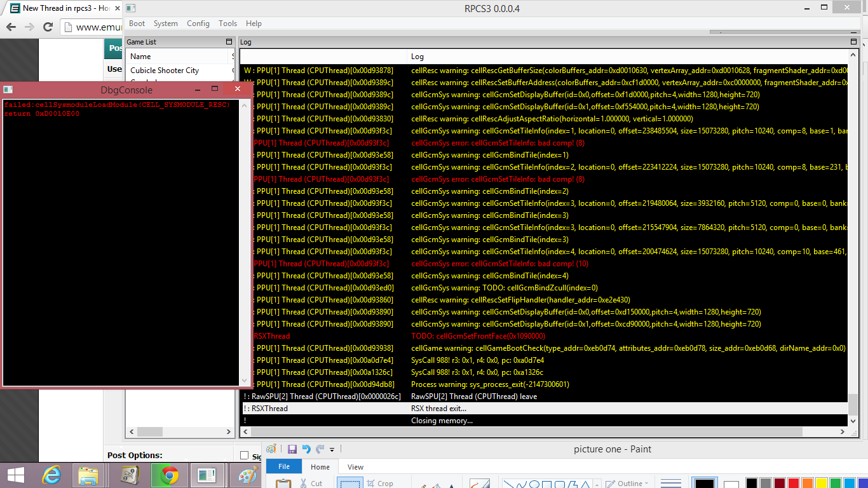Go back in Chrome browser

[11, 27]
